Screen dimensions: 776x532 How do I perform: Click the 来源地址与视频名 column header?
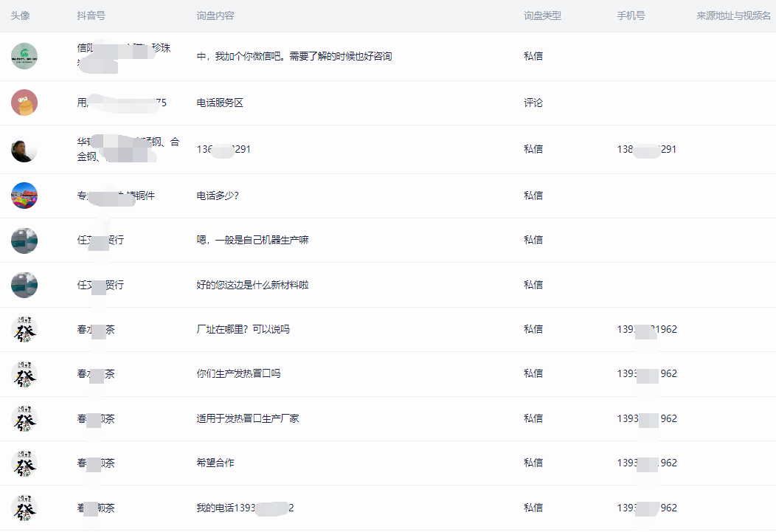coord(733,15)
